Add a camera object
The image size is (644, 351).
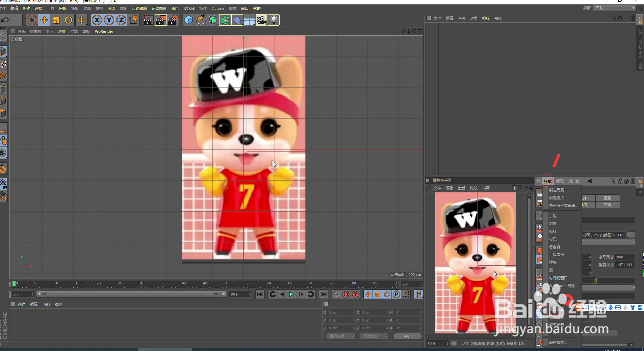click(262, 20)
